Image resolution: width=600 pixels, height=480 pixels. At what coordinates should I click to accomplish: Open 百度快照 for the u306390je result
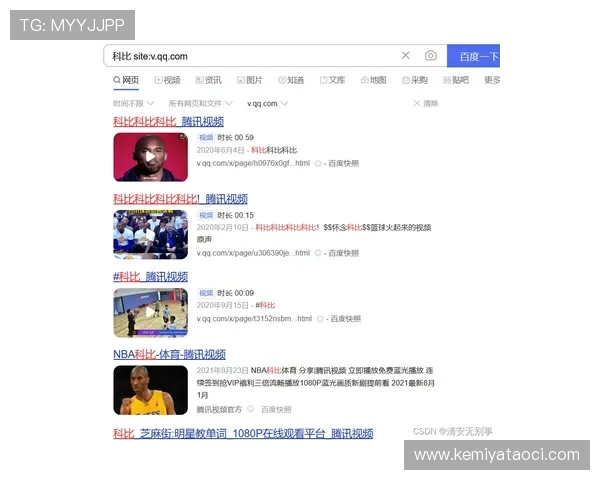(x=344, y=253)
